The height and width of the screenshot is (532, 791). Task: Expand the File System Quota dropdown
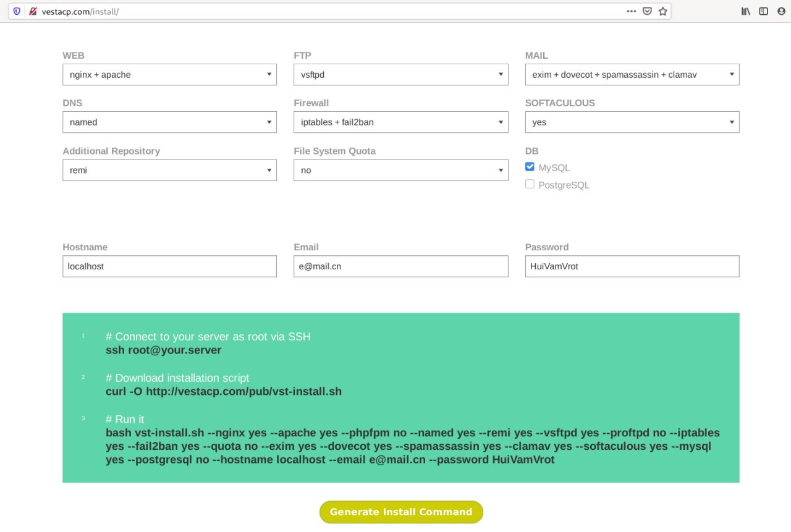[401, 170]
